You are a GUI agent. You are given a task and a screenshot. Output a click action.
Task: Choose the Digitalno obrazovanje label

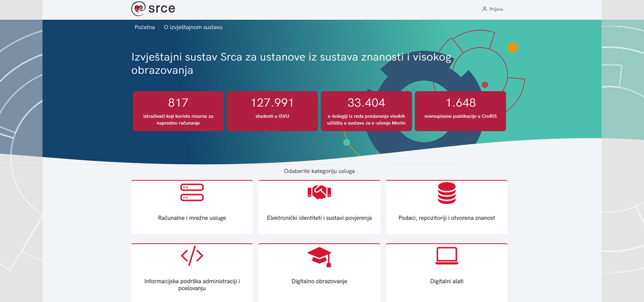[319, 281]
